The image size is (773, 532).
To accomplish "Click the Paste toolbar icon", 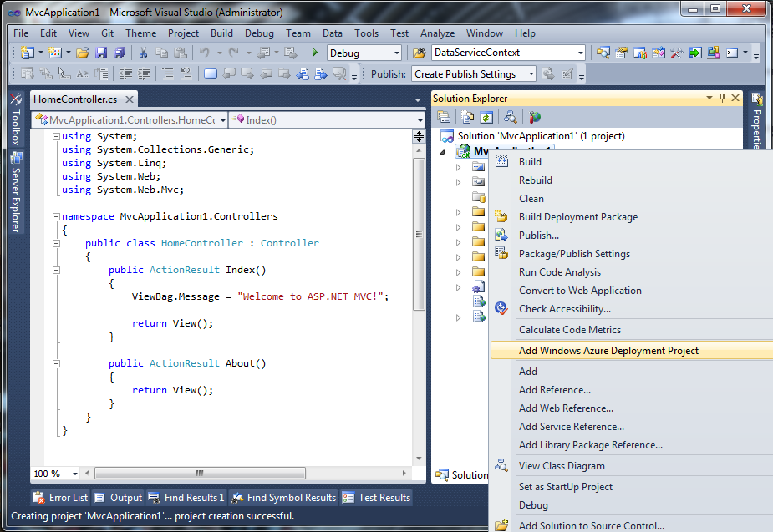I will (x=181, y=53).
